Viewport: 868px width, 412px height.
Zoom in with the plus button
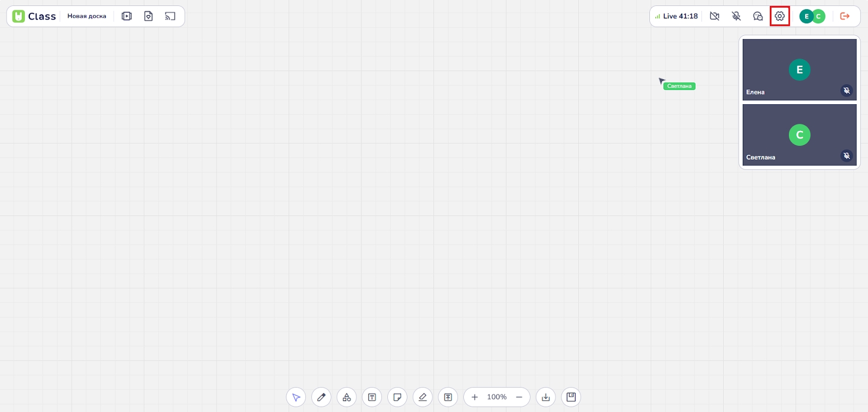tap(475, 397)
